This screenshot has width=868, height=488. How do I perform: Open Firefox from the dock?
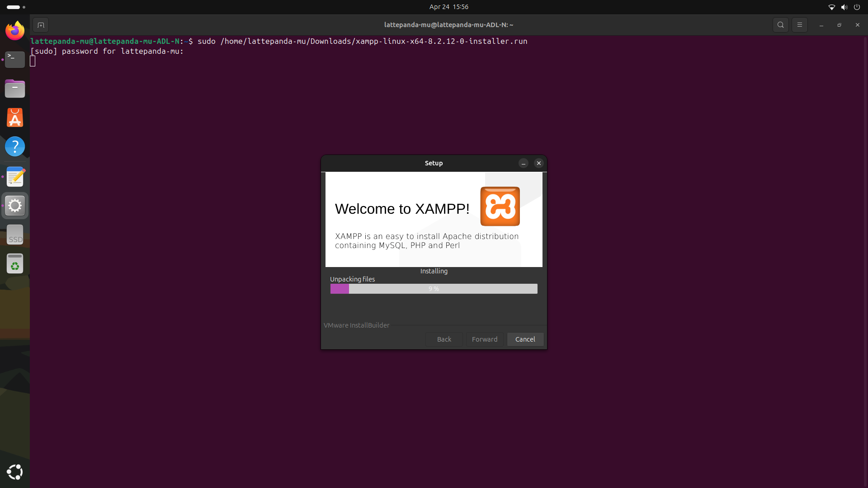(x=15, y=31)
